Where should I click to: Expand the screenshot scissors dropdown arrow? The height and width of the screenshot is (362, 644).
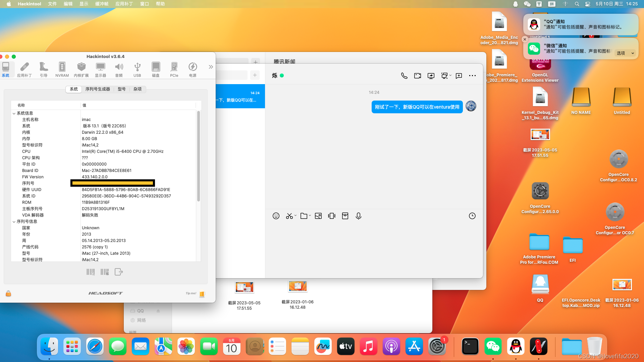[x=296, y=216]
